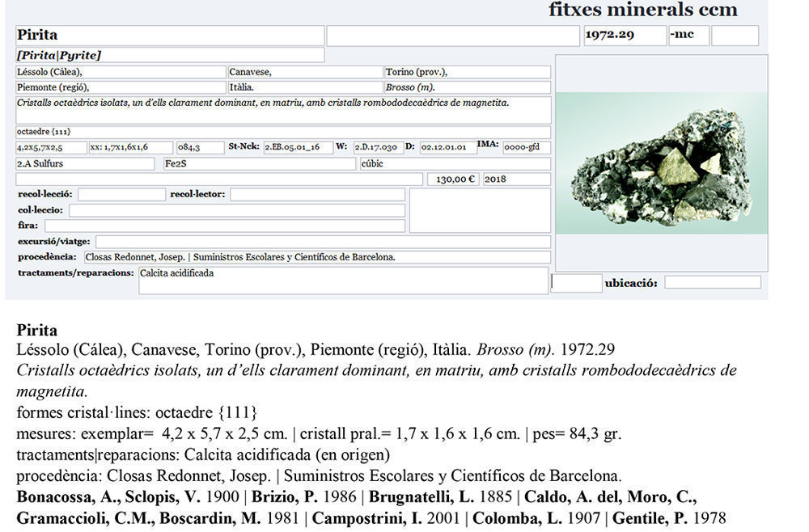
Task: Click the 'recol·lector:' label
Action: [197, 194]
